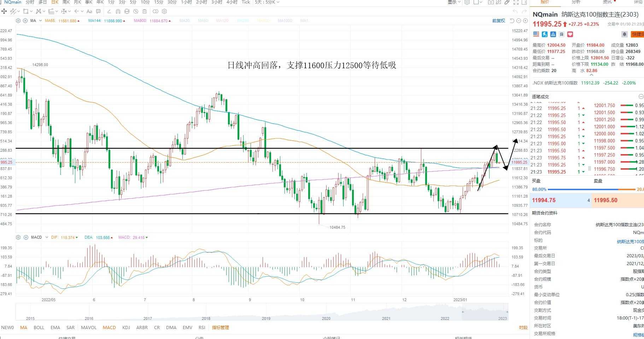Viewport: 644px width, 339px height.
Task: Take a chart screenshot with camera icon
Action: (x=491, y=2)
